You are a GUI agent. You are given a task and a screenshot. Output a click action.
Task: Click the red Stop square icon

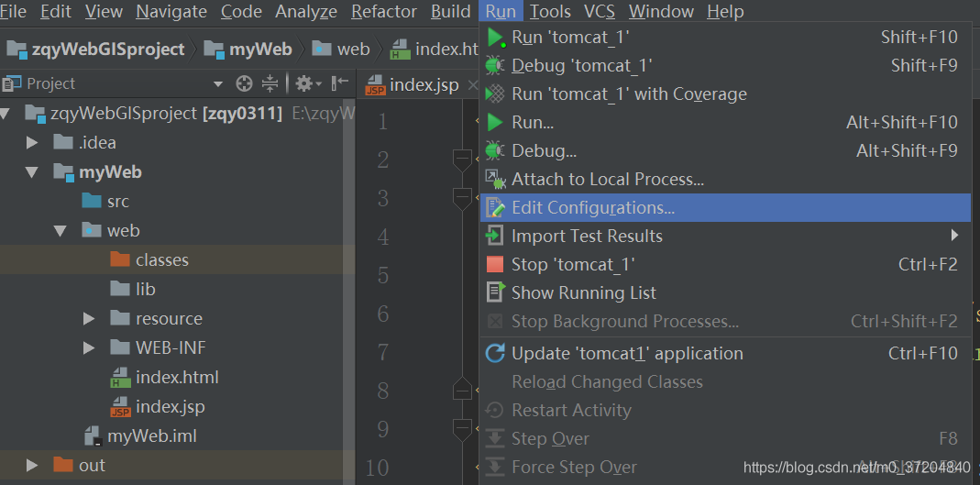(x=494, y=264)
